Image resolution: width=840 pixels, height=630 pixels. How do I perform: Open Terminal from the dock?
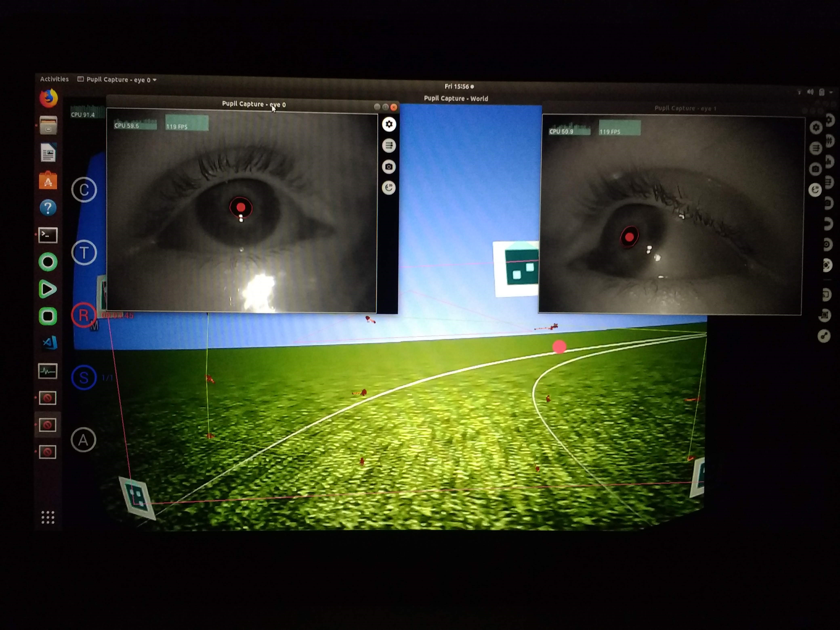pyautogui.click(x=48, y=235)
